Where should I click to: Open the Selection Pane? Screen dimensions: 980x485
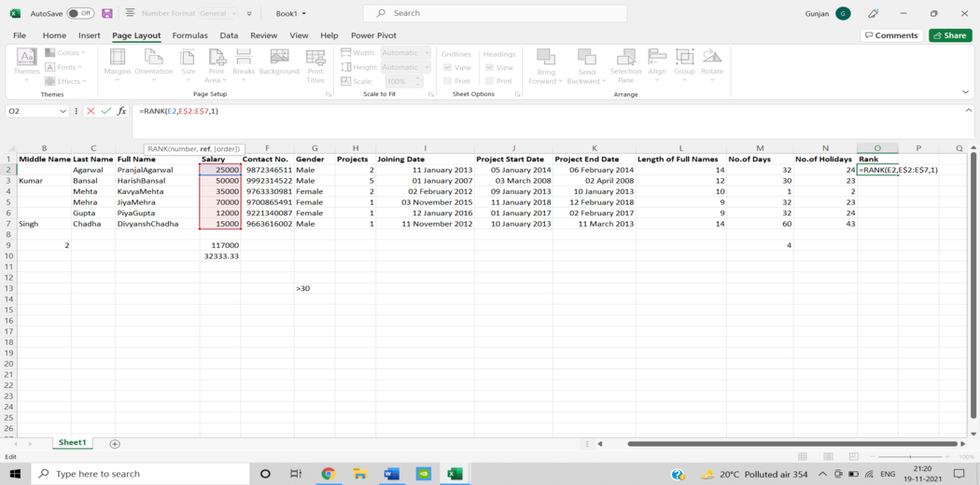[625, 66]
